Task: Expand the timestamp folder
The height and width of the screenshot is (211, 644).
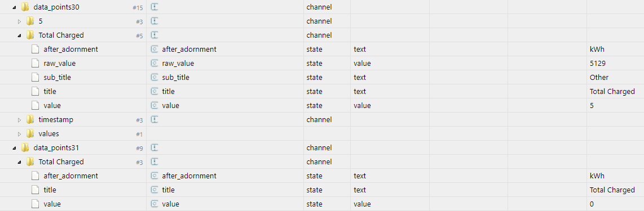Action: point(19,120)
